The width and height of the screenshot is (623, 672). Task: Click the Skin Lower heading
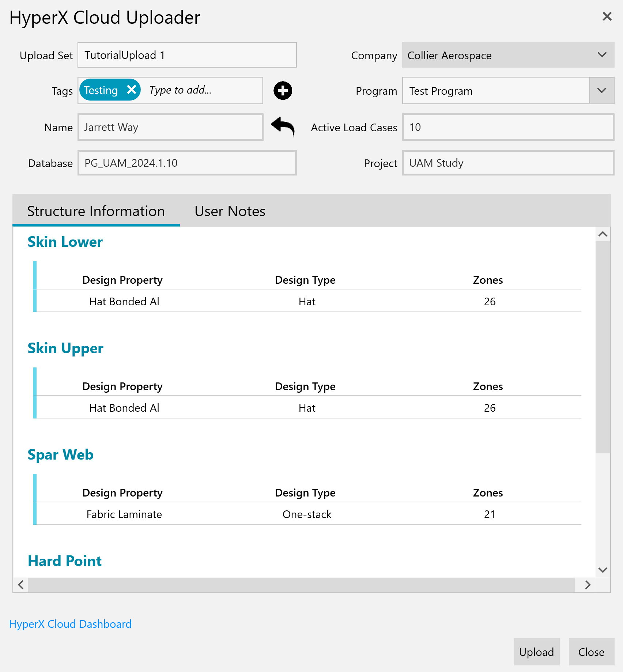point(65,242)
